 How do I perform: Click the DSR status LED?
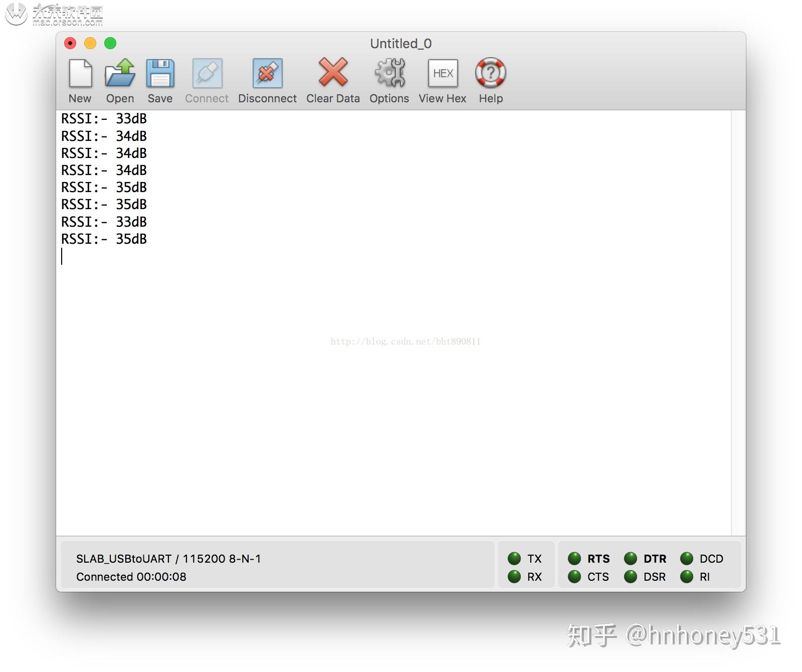631,577
